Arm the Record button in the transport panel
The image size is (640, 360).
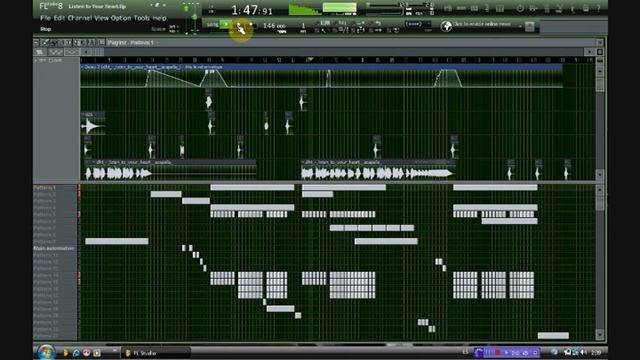(x=251, y=24)
